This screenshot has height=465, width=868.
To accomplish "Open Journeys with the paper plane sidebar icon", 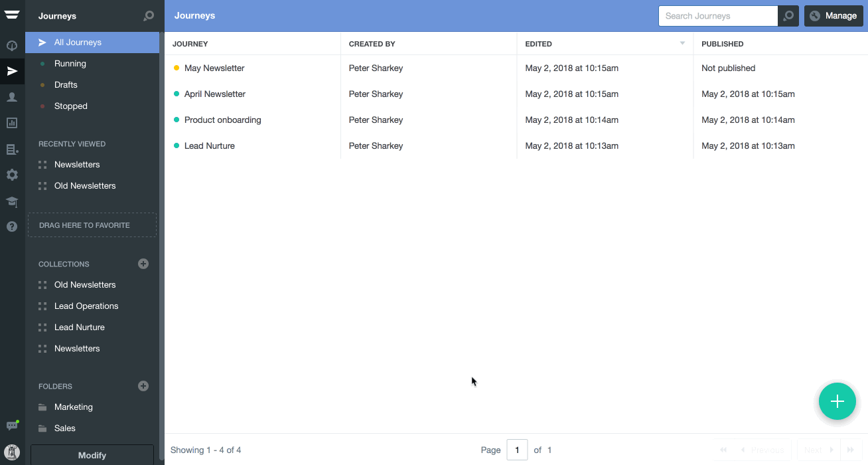I will pyautogui.click(x=12, y=70).
